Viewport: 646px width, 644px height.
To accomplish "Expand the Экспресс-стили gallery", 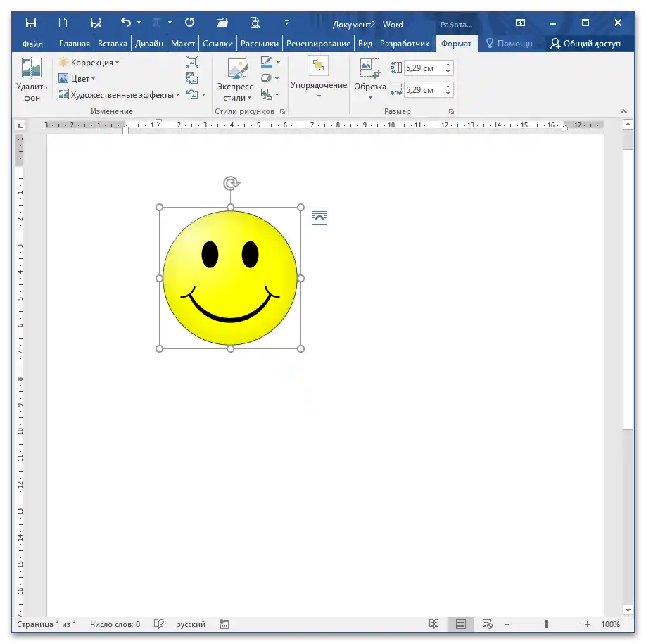I will 236,80.
